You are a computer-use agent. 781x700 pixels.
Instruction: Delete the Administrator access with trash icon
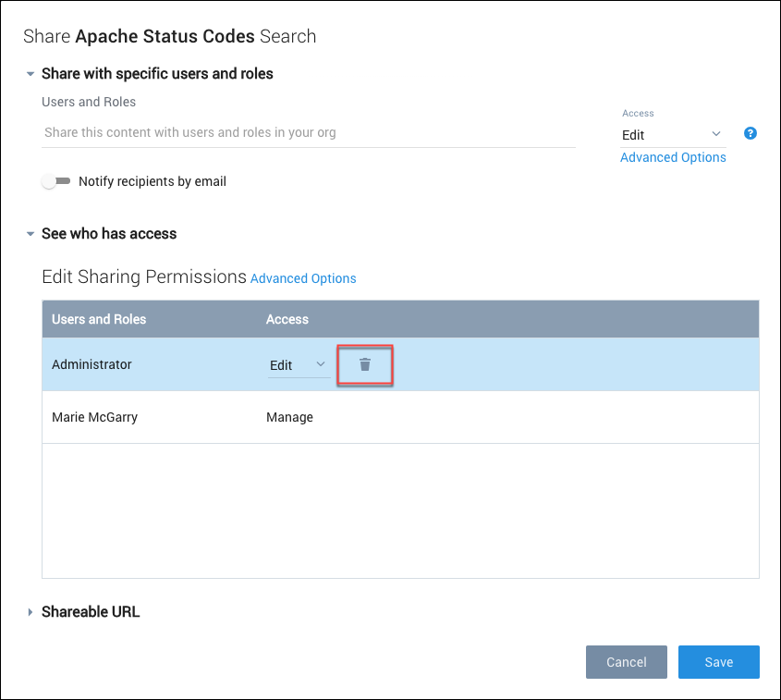(x=365, y=364)
